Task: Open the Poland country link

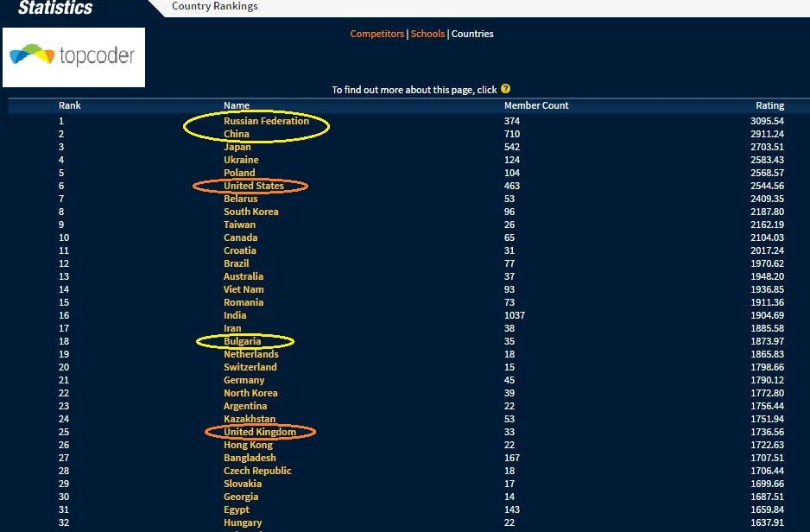Action: [x=239, y=173]
